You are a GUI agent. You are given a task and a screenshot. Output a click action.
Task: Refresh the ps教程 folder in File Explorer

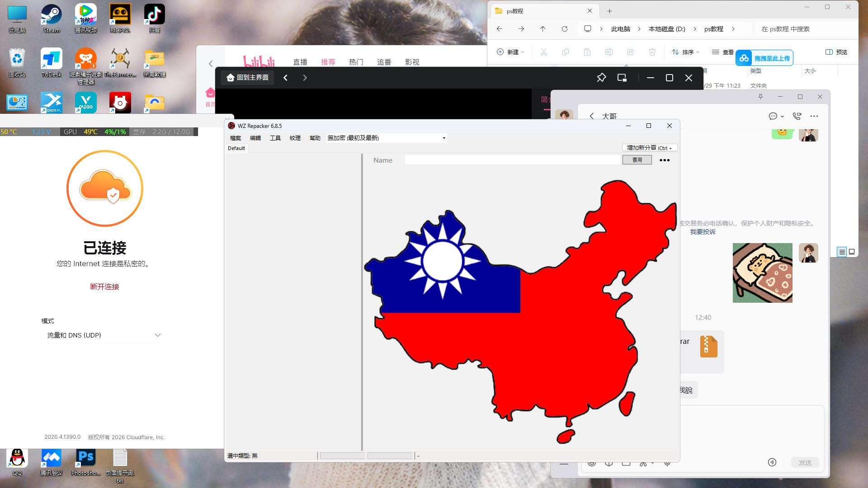(565, 29)
